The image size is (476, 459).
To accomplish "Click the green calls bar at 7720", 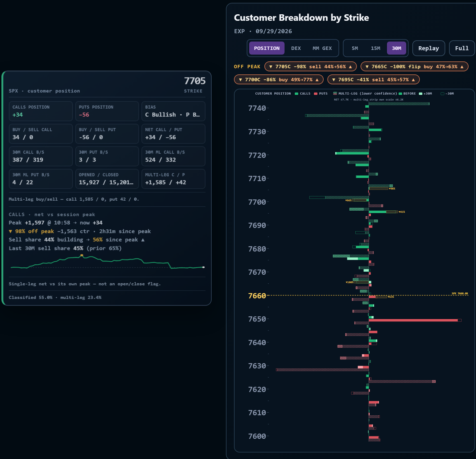I will pyautogui.click(x=352, y=153).
